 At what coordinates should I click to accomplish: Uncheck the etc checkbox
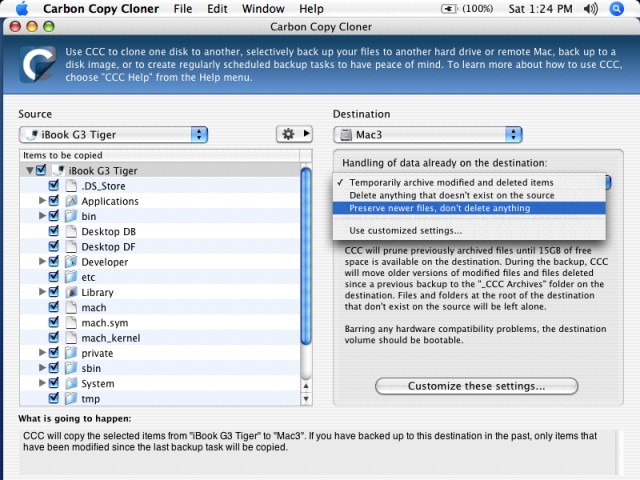click(53, 276)
